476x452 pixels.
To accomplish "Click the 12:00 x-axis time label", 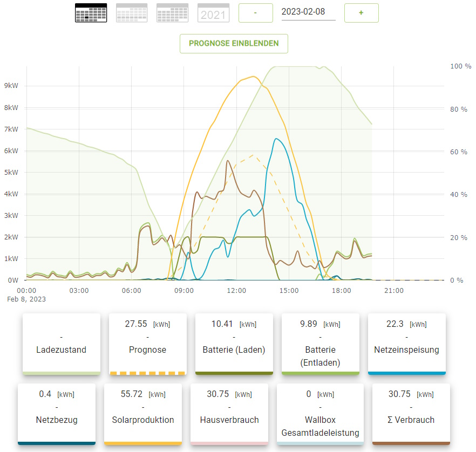I will click(x=236, y=291).
